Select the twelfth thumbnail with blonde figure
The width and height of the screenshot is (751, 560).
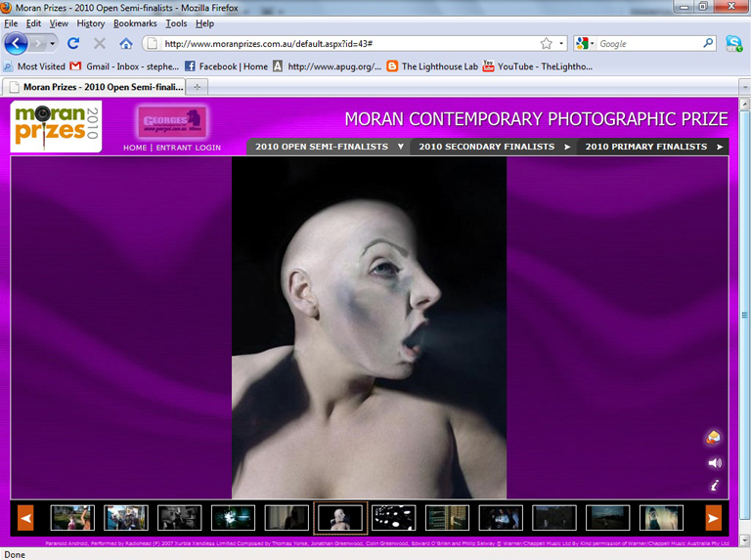pos(661,518)
